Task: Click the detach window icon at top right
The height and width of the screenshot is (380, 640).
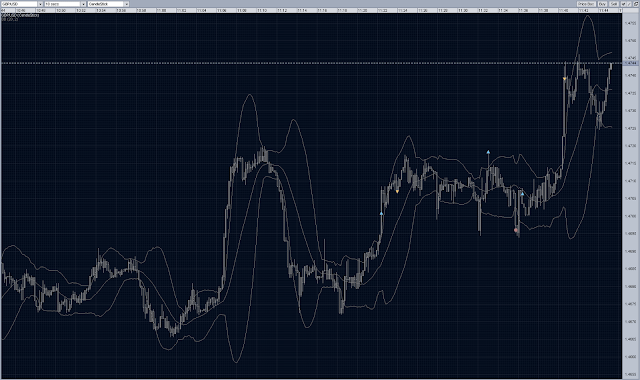Action: point(635,4)
